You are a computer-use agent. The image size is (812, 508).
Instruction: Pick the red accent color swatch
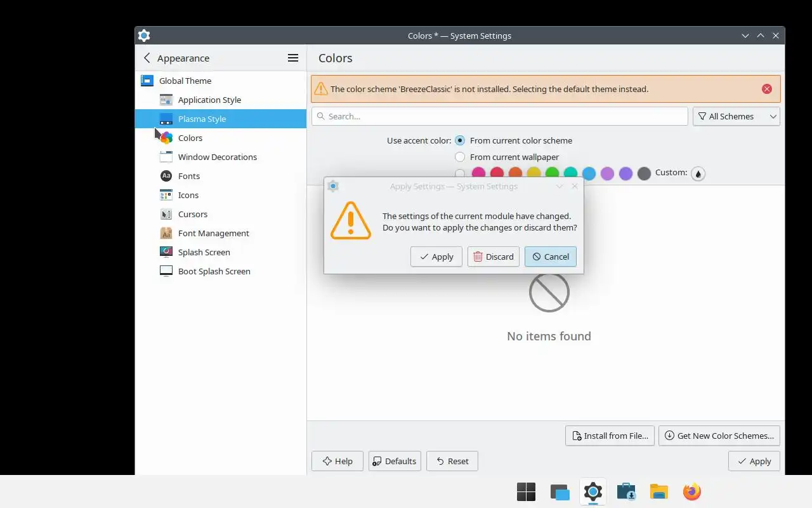[x=497, y=173]
